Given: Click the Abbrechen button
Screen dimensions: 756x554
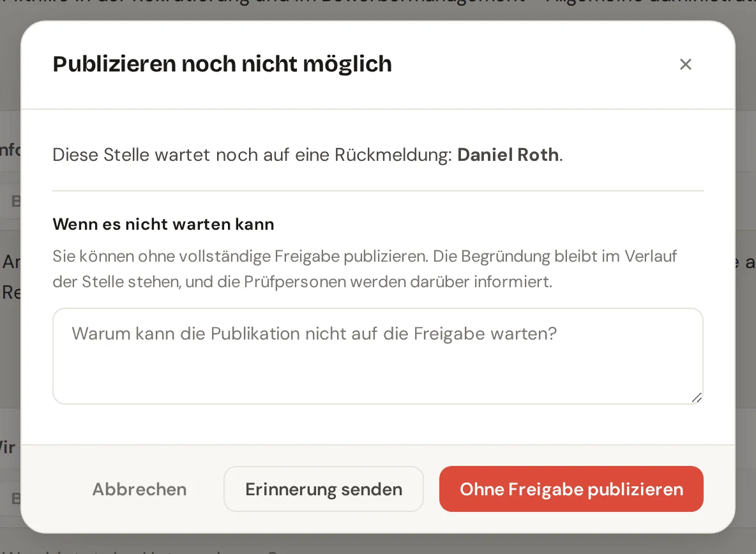Looking at the screenshot, I should 139,489.
